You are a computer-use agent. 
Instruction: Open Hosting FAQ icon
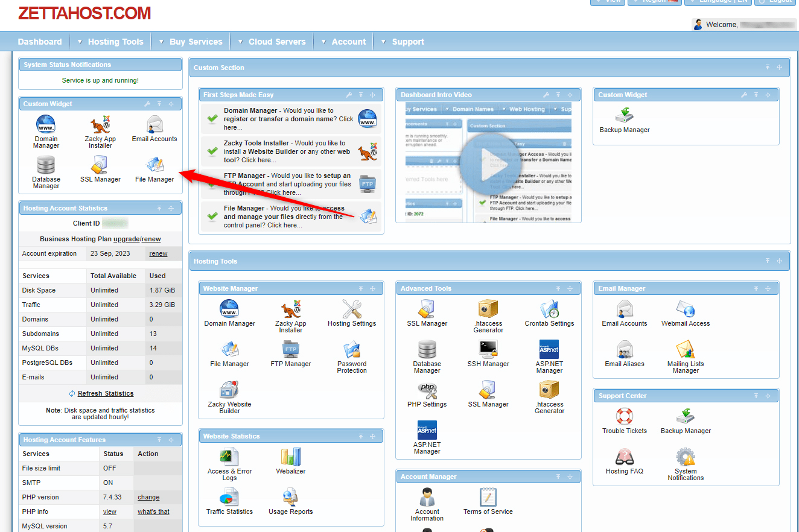pos(625,461)
